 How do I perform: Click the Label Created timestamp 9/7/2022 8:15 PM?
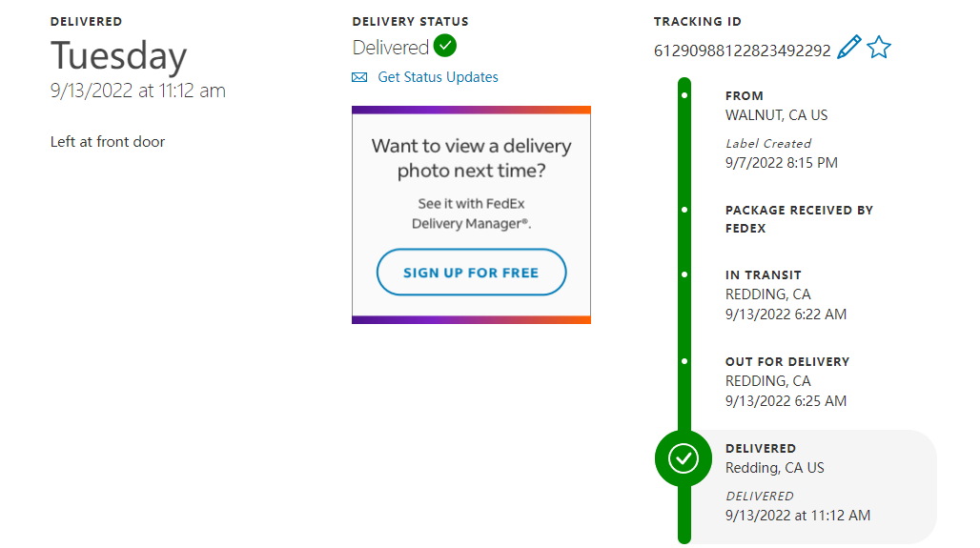[x=781, y=163]
